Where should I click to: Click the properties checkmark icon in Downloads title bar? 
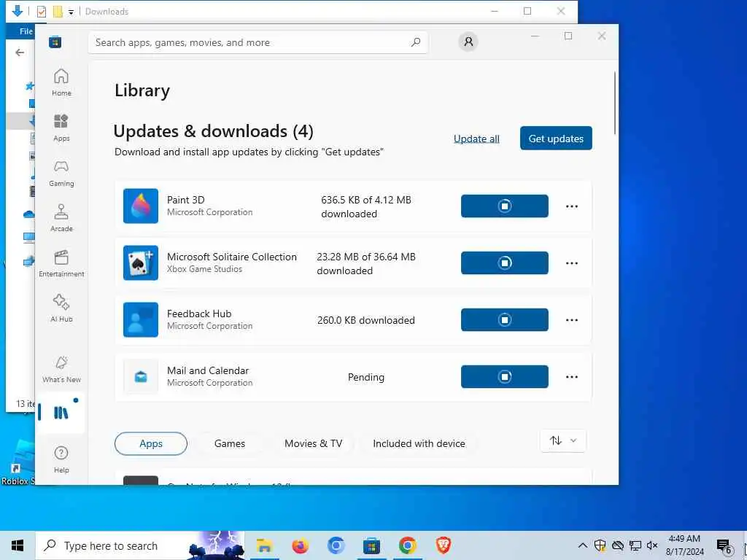pos(42,12)
